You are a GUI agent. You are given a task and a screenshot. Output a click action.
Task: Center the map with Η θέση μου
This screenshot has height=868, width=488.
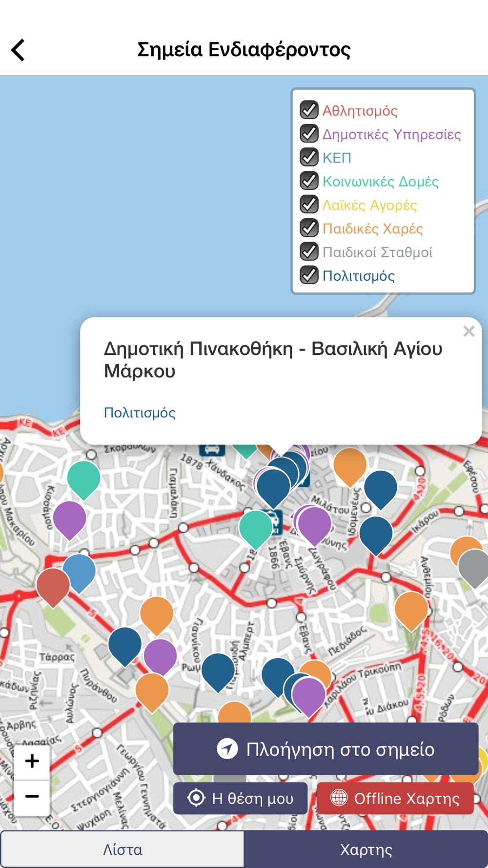click(x=240, y=798)
